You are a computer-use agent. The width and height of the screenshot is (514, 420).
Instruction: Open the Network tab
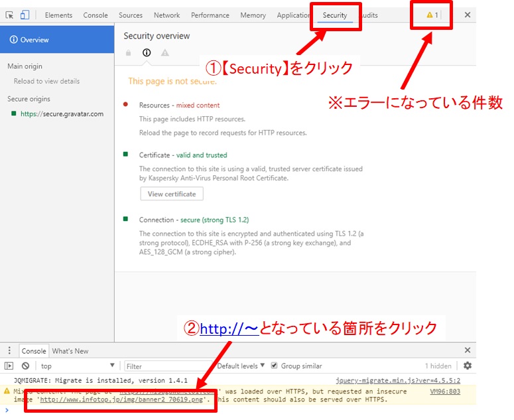pyautogui.click(x=167, y=15)
